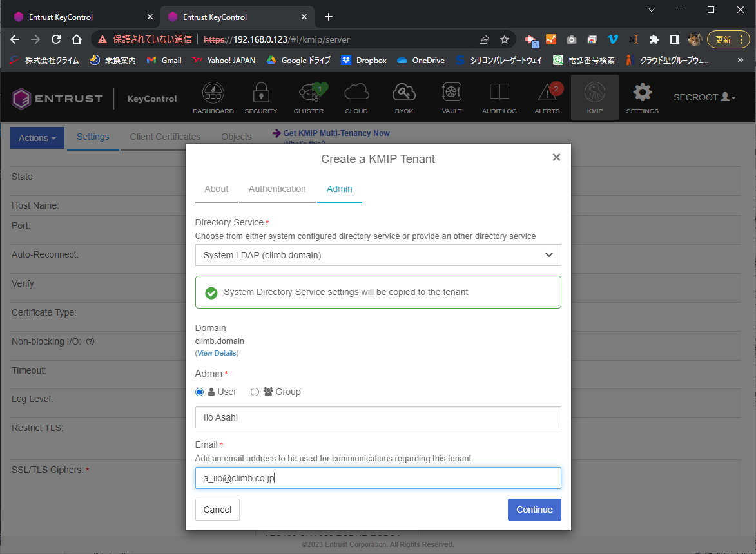Open the Actions dropdown menu
756x554 pixels.
(x=37, y=138)
